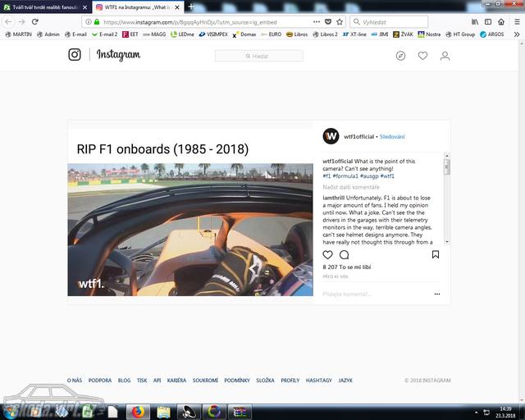The image size is (525, 420).
Task: Click the Instagram camera logo icon
Action: point(75,55)
